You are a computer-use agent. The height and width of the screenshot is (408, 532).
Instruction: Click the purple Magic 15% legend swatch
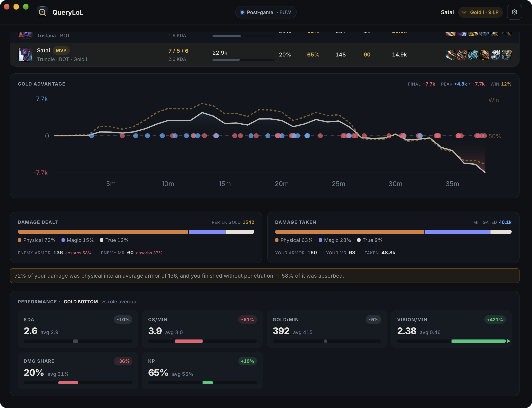[x=63, y=240]
